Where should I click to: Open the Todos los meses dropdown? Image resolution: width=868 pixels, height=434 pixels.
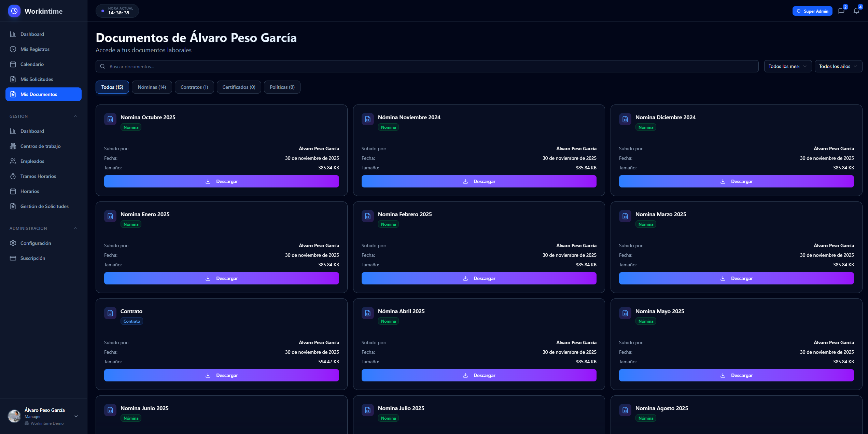click(787, 66)
